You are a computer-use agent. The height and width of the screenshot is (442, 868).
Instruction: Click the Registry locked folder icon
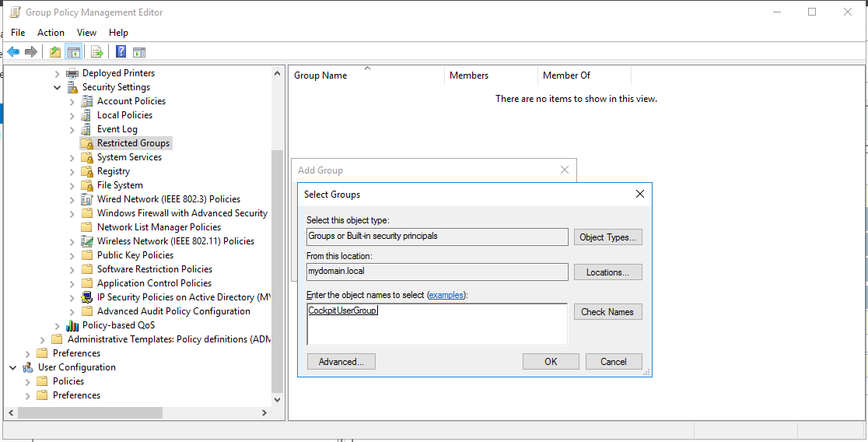pos(87,171)
